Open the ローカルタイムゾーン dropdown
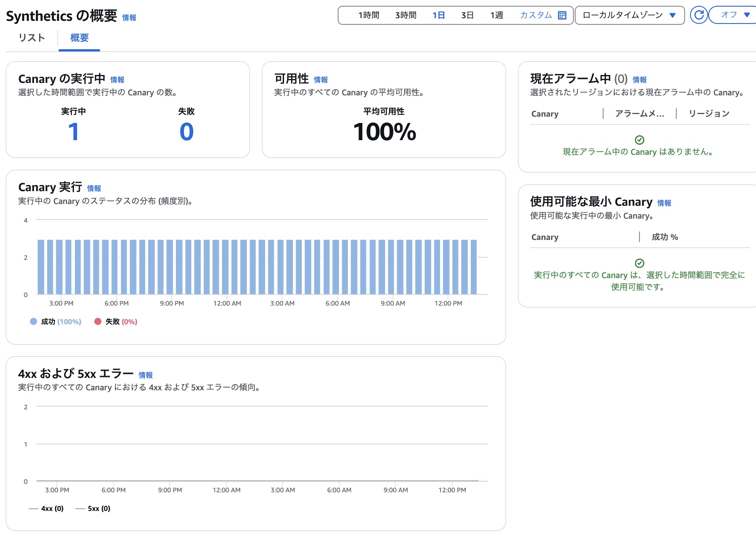This screenshot has width=756, height=542. click(630, 15)
